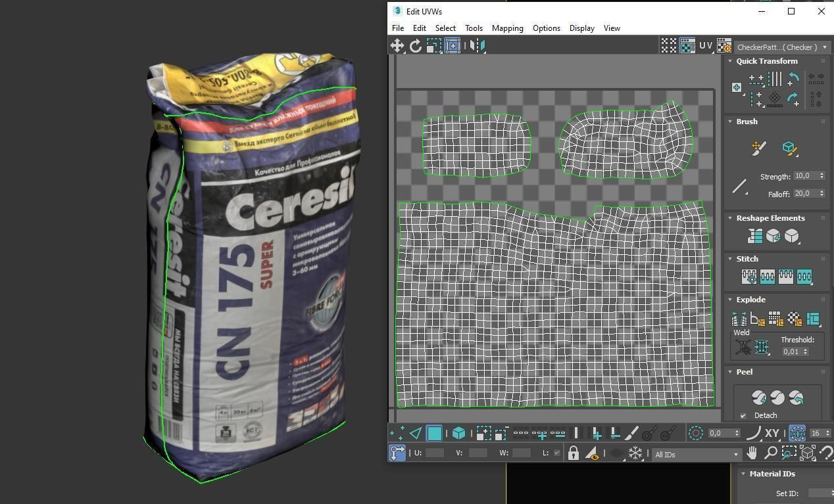Collapse the Stitch rollout
This screenshot has height=504, width=834.
tap(730, 259)
